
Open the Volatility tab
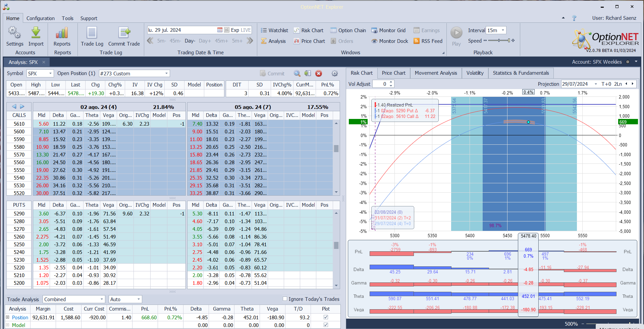[475, 73]
